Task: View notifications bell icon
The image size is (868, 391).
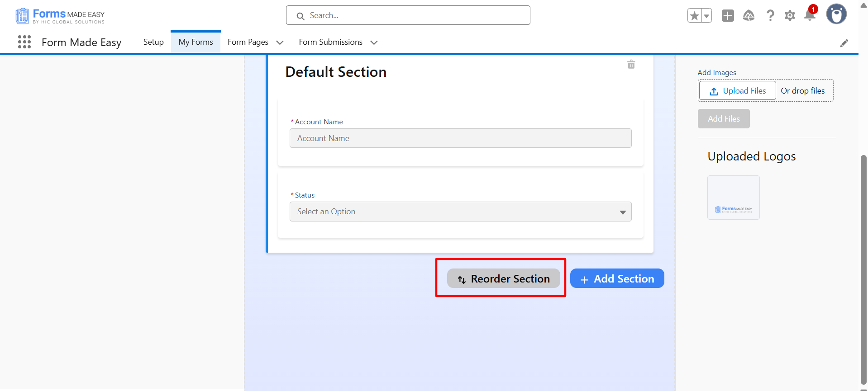Action: pyautogui.click(x=810, y=16)
